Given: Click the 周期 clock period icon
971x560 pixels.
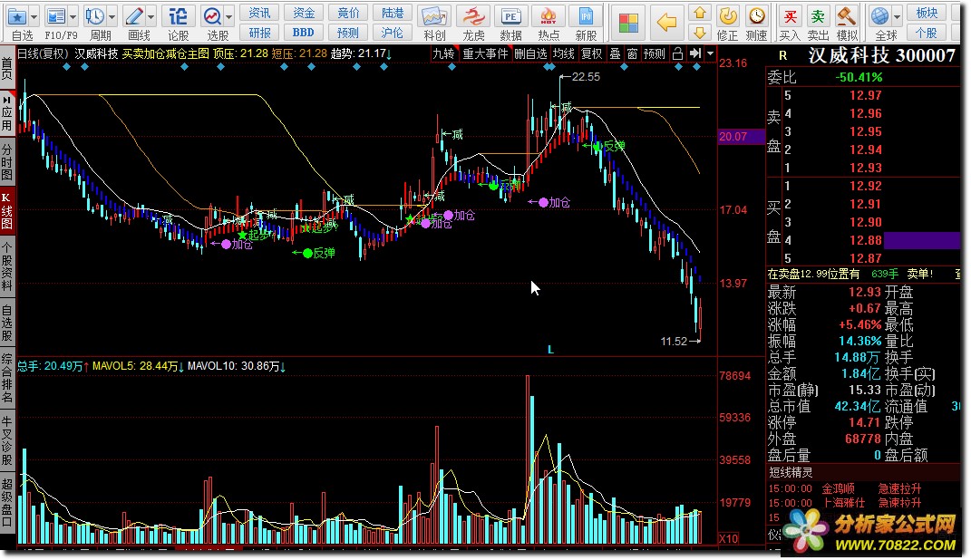Looking at the screenshot, I should (95, 16).
